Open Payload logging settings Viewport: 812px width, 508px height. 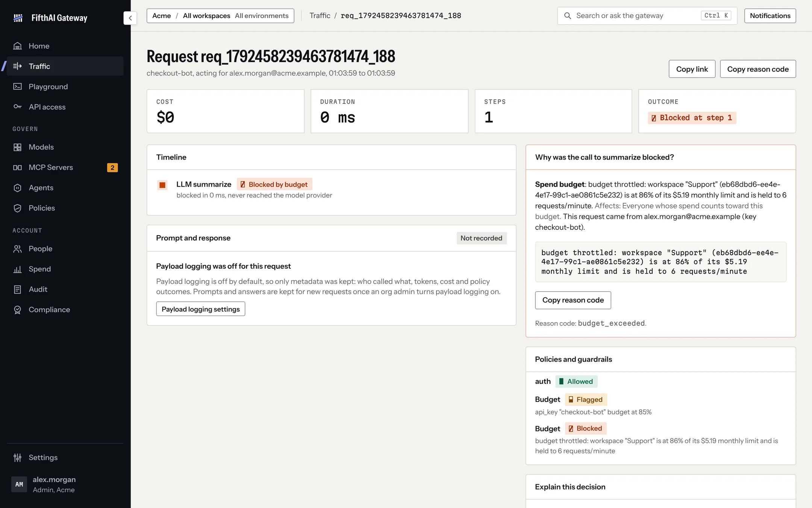click(200, 309)
